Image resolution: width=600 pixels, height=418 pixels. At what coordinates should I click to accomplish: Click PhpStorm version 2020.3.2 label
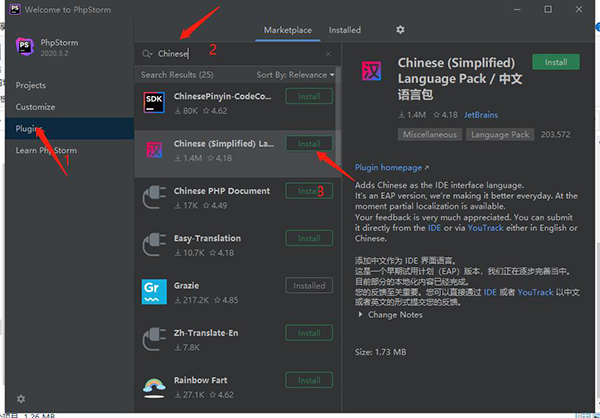pos(54,53)
